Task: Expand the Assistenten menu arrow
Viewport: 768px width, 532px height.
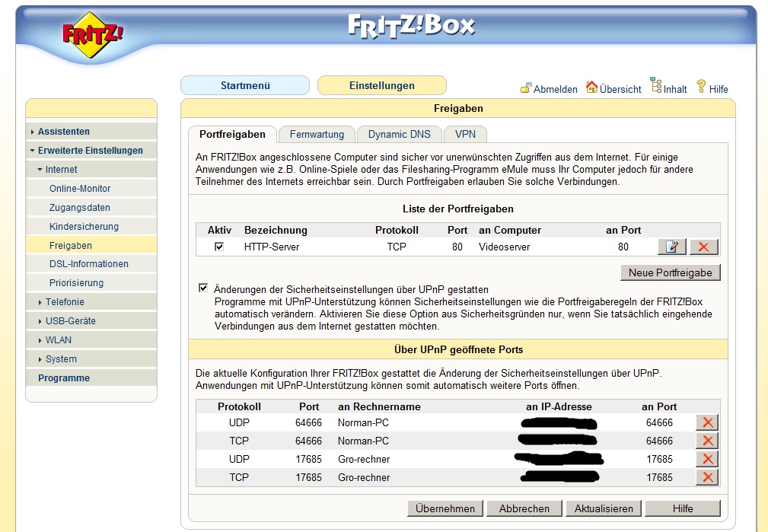Action: 32,132
